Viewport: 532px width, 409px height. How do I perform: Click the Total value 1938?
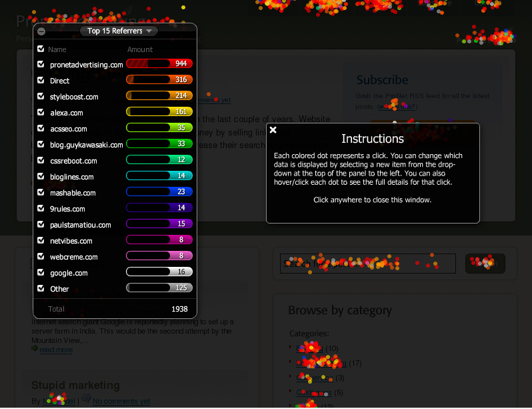(179, 309)
